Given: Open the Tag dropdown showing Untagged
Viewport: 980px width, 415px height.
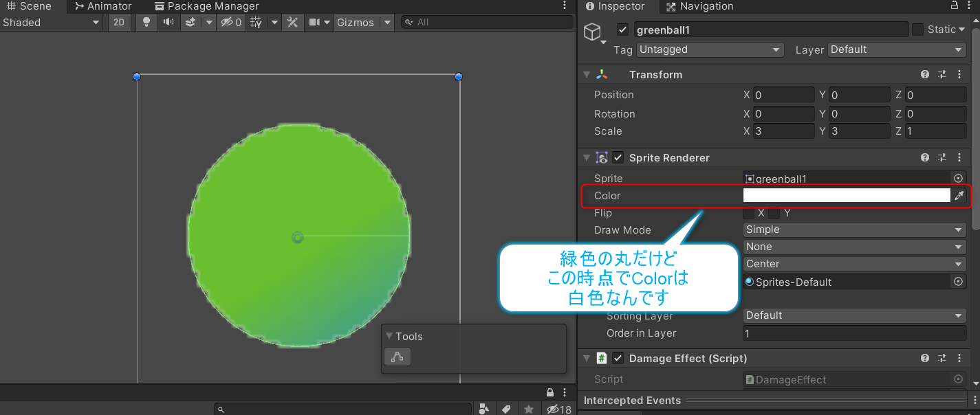Looking at the screenshot, I should pos(710,49).
